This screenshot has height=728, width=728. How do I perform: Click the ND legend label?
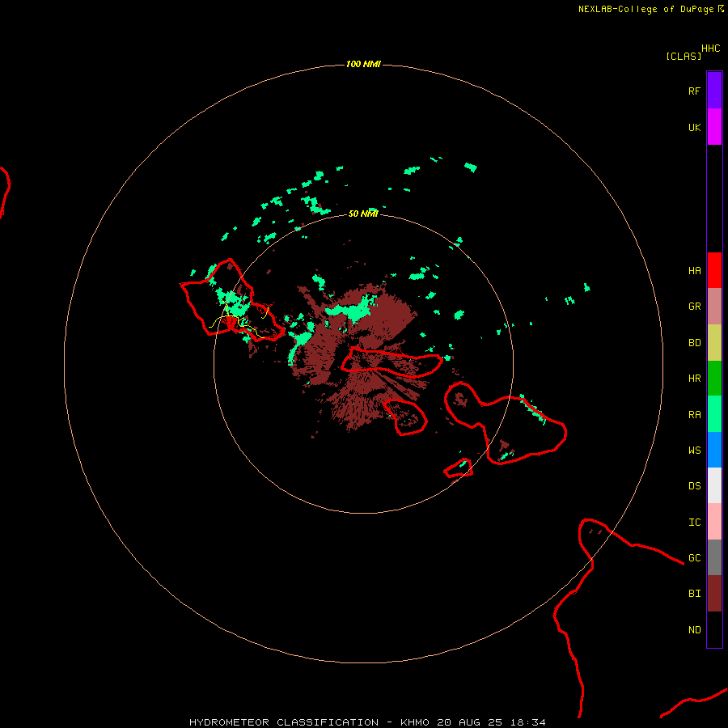tap(694, 630)
